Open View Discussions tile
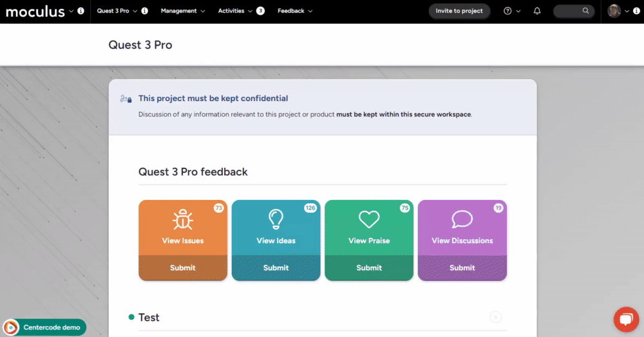The height and width of the screenshot is (337, 644). point(462,228)
